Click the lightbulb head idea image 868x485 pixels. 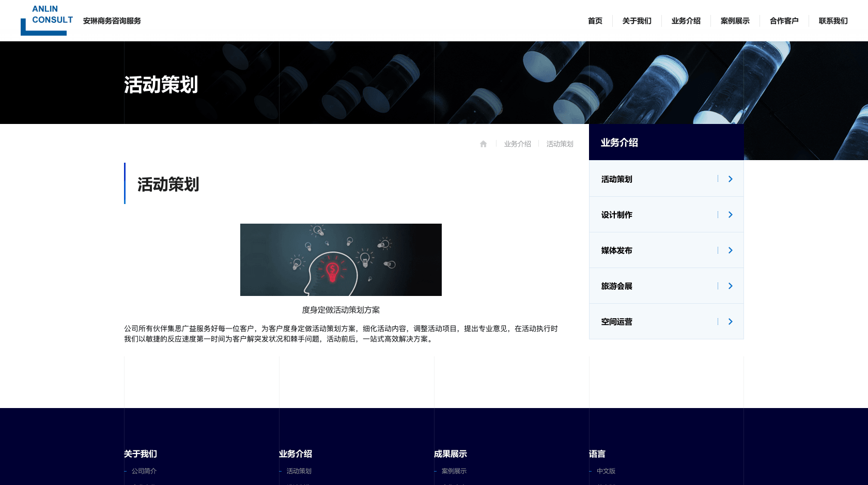pyautogui.click(x=340, y=260)
